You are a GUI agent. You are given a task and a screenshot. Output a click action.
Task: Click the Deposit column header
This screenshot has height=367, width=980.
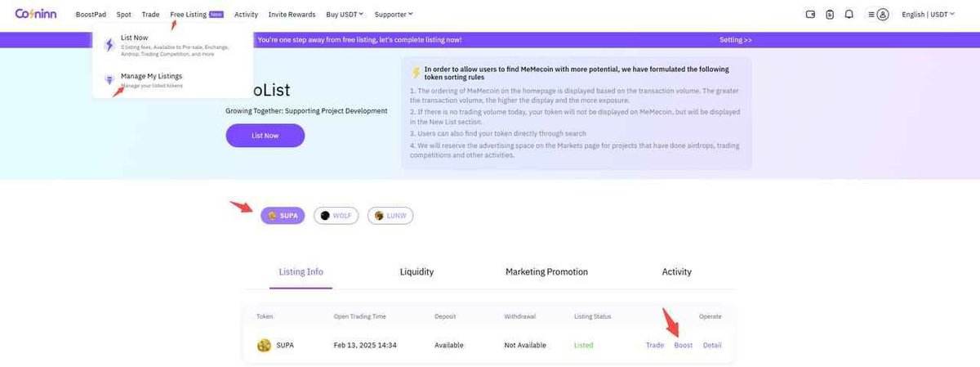click(x=445, y=316)
